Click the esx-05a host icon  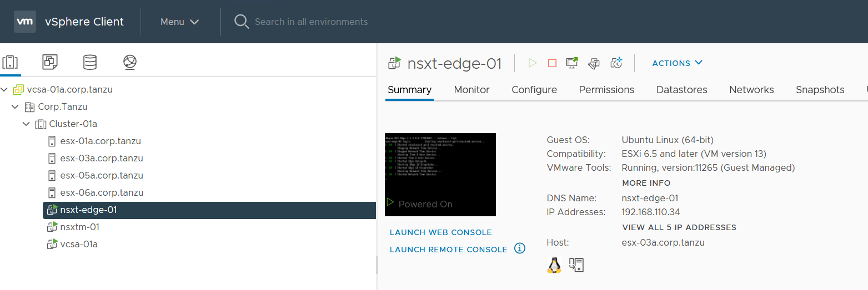[52, 175]
